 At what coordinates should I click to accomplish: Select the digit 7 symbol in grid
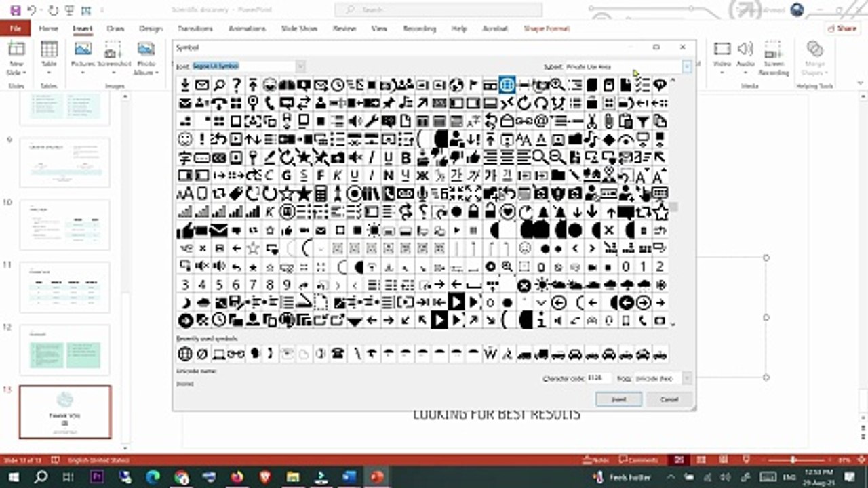click(253, 285)
